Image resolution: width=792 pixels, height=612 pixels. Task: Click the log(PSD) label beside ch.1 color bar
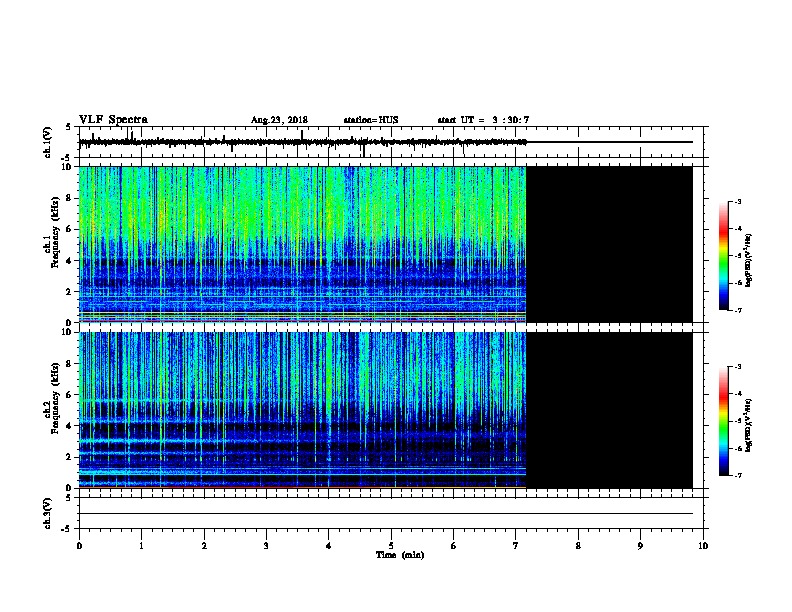point(749,260)
